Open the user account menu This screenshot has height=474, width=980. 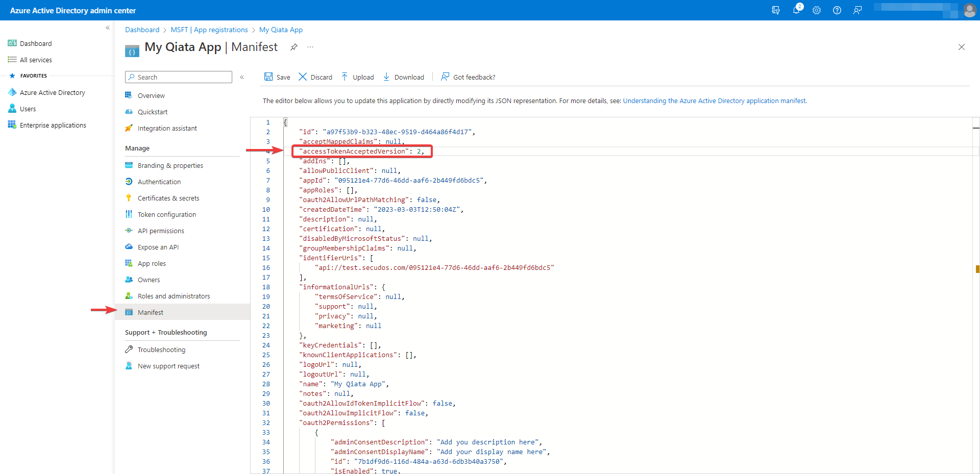coord(969,10)
